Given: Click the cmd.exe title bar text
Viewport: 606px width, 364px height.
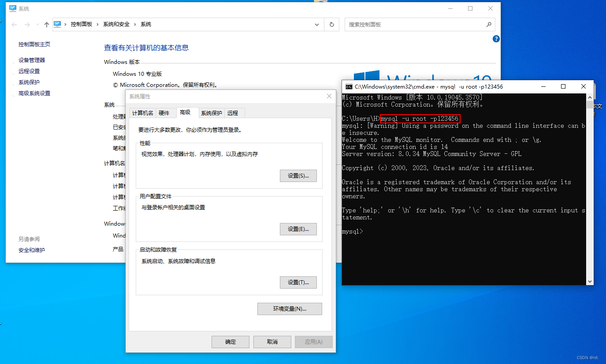Looking at the screenshot, I should pyautogui.click(x=429, y=87).
